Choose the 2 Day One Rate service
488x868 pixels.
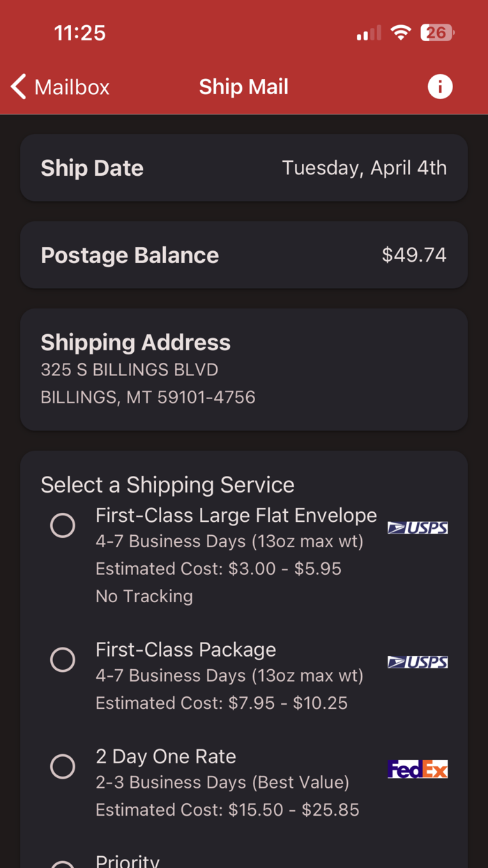pos(63,766)
